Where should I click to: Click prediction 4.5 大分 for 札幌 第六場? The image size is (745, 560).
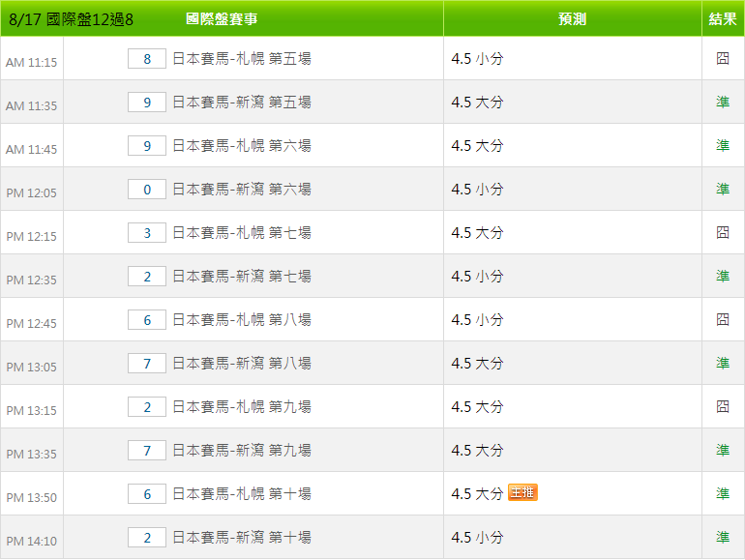[x=478, y=146]
